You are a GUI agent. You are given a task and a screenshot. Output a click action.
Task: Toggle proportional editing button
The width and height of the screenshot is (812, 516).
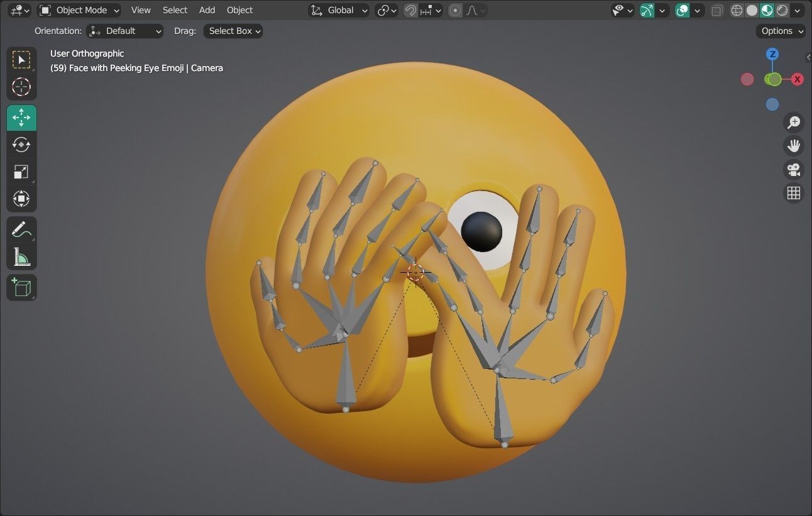coord(456,10)
